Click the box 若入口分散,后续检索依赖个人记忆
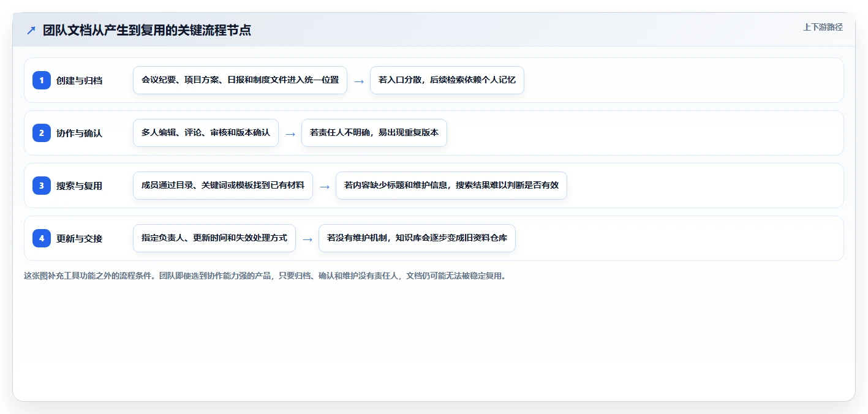Screen dimensions: 868x414 click(x=447, y=80)
